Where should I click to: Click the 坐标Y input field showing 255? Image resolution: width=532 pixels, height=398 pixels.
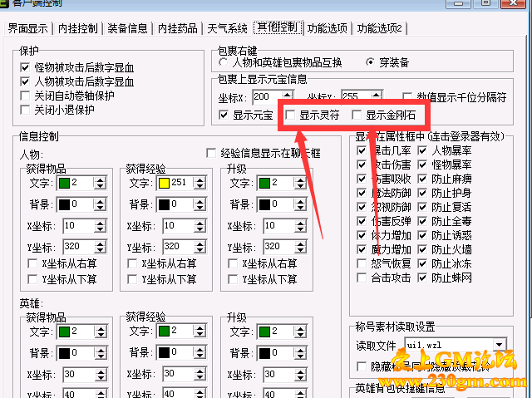[356, 97]
